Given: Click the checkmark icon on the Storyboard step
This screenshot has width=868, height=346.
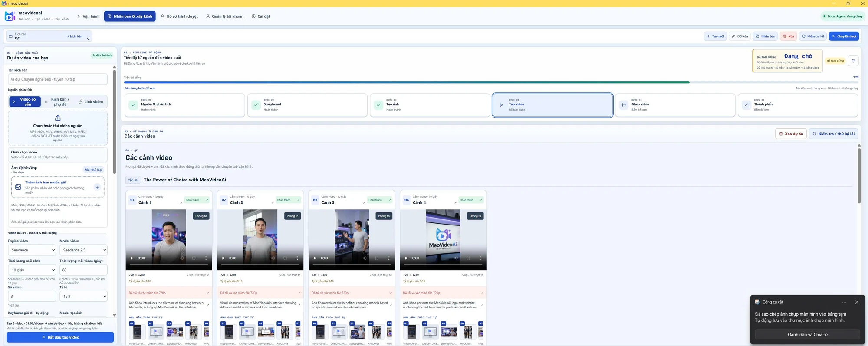Looking at the screenshot, I should (x=256, y=105).
